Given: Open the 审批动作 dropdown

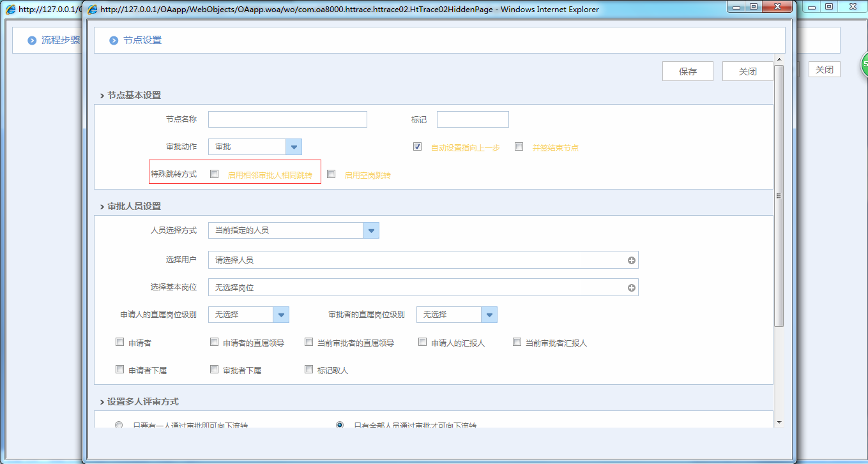Looking at the screenshot, I should click(x=293, y=147).
